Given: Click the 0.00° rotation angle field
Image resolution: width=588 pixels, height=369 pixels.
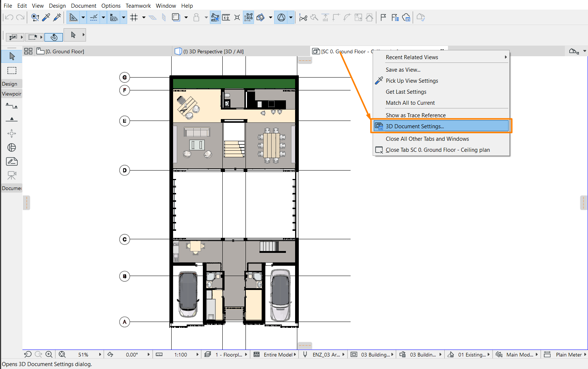Looking at the screenshot, I should coord(132,354).
